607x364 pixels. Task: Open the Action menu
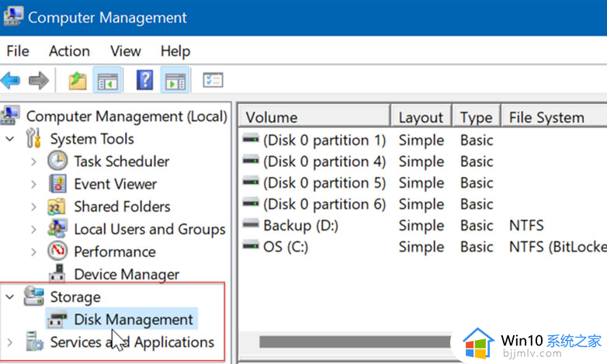click(x=69, y=51)
